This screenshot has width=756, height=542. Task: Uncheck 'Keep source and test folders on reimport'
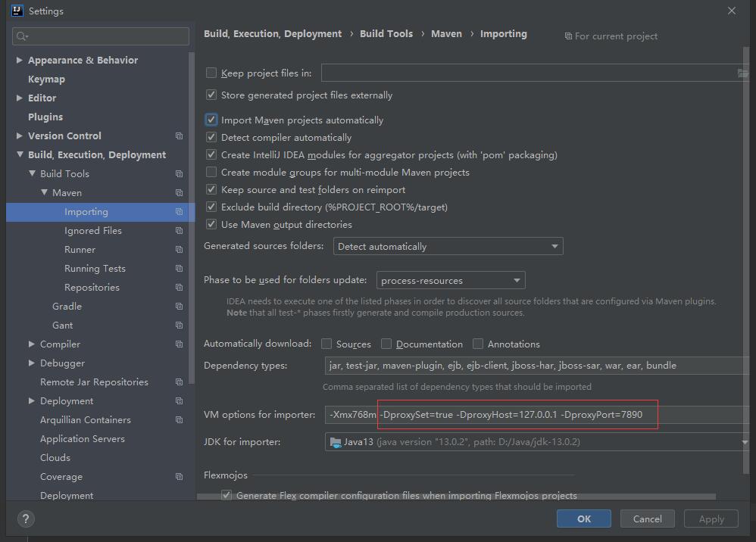point(211,189)
